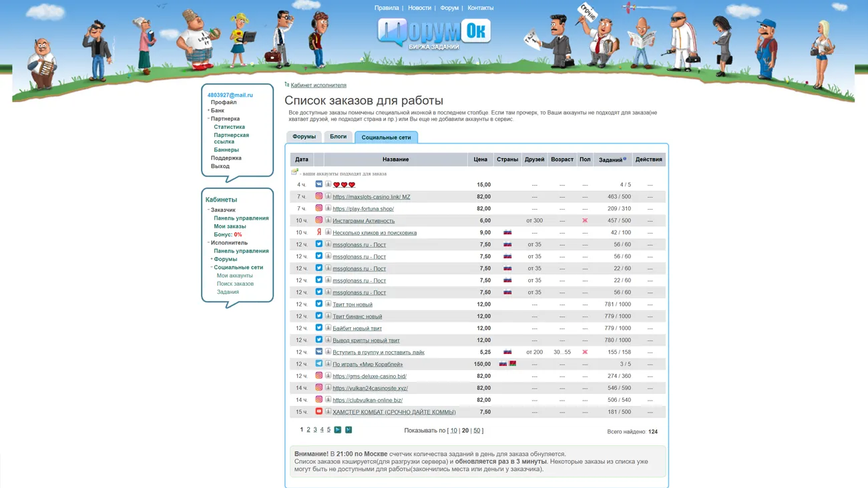868x488 pixels.
Task: Click the Twitter icon beside Твит тон новый
Action: 318,304
